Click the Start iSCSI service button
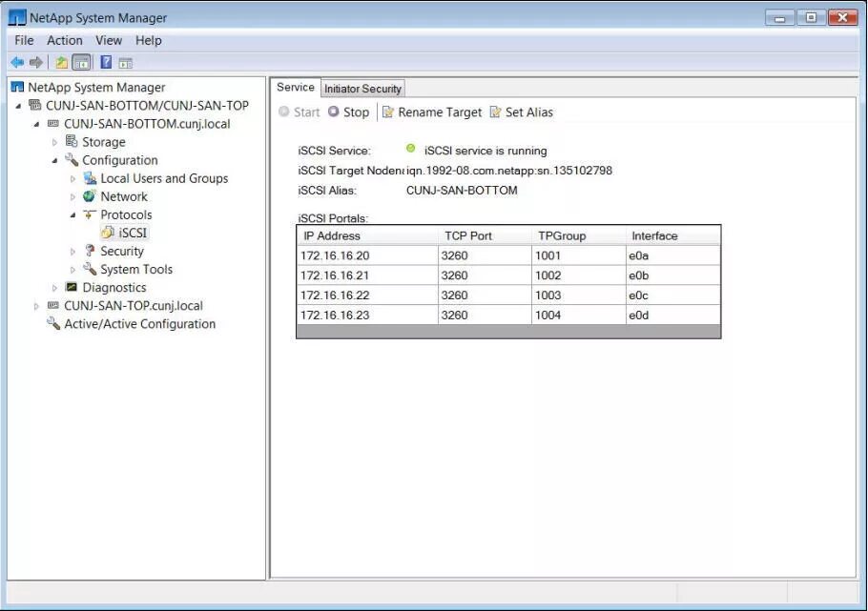Image resolution: width=868 pixels, height=611 pixels. [x=300, y=112]
